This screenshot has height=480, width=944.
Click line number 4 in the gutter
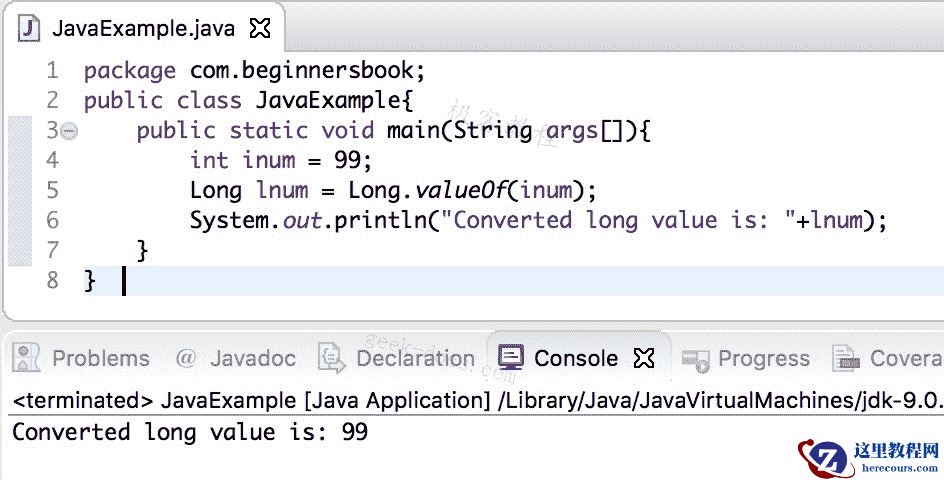point(52,160)
